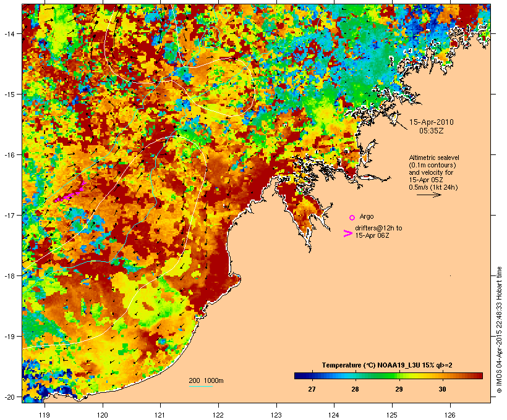507x420 pixels.
Task: Click the '(0.1m contours)' legend text
Action: [432, 165]
